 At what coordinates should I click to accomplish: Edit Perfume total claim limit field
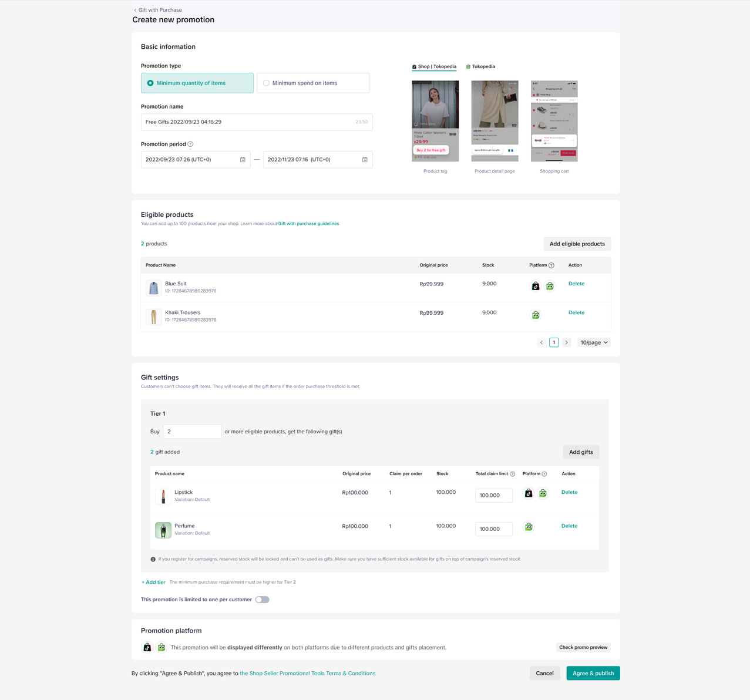click(494, 529)
